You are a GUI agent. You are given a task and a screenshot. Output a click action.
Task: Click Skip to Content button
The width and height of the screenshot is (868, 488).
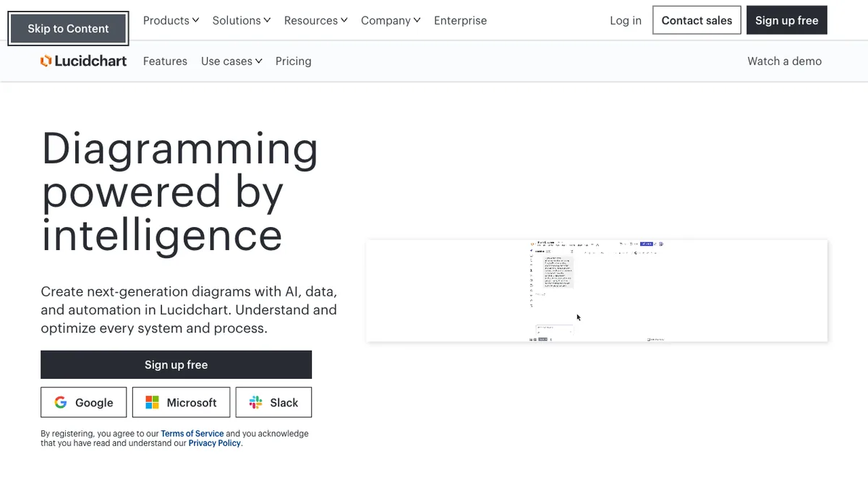[68, 29]
